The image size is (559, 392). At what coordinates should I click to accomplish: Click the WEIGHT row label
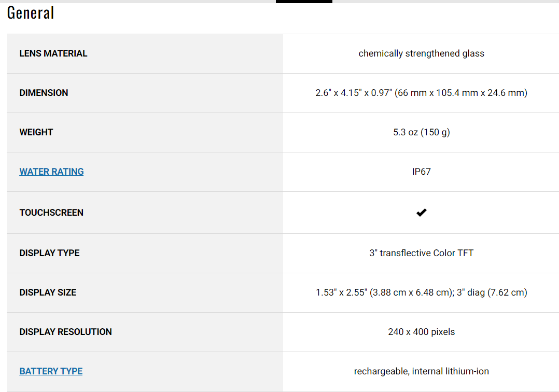tap(36, 132)
